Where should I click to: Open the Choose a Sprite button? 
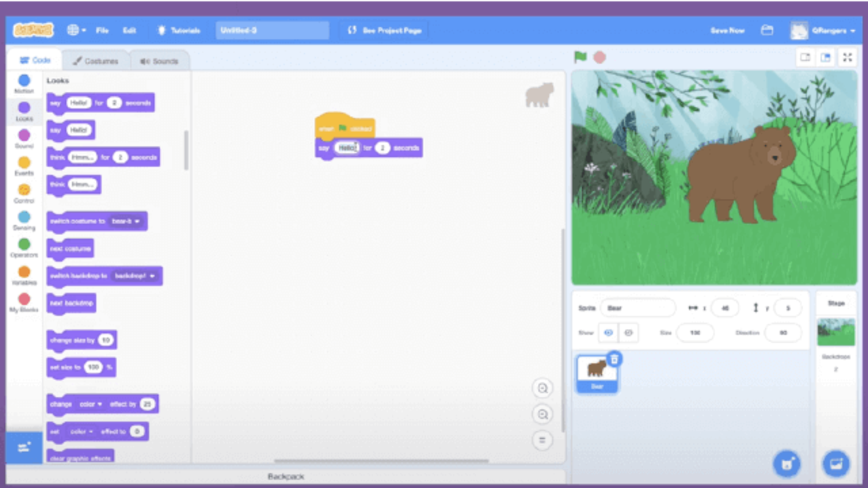787,463
